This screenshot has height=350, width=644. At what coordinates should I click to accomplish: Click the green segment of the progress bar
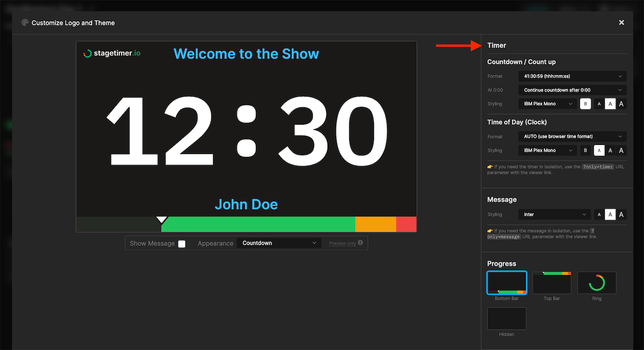point(258,224)
